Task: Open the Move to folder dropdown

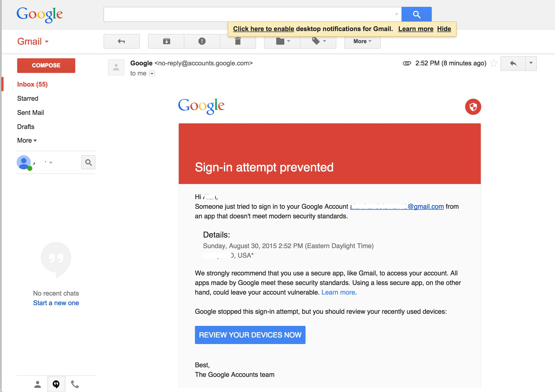Action: coord(283,41)
